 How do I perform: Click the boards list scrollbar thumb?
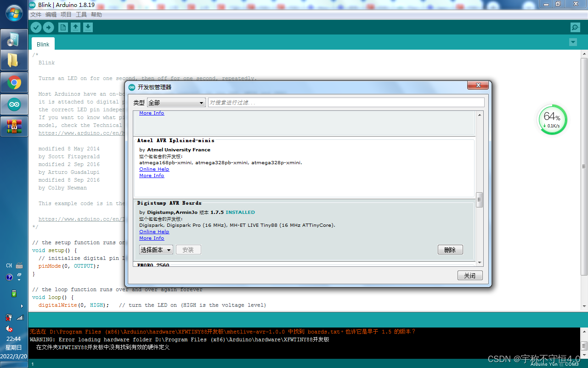click(480, 200)
